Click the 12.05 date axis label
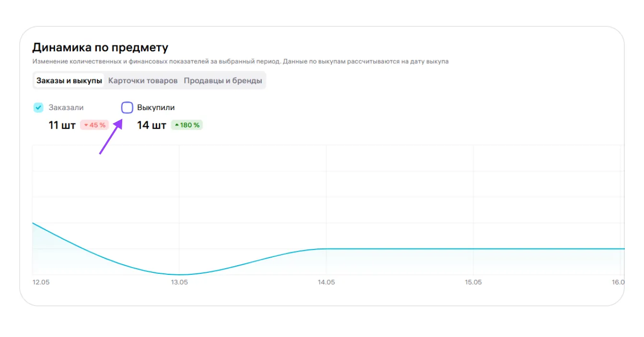The width and height of the screenshot is (644, 337). pos(41,282)
